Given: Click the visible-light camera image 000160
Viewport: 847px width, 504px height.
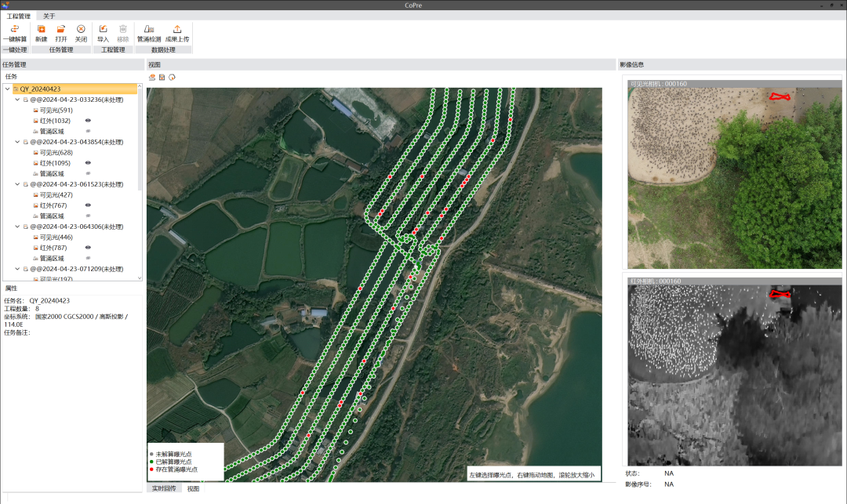Looking at the screenshot, I should point(735,178).
